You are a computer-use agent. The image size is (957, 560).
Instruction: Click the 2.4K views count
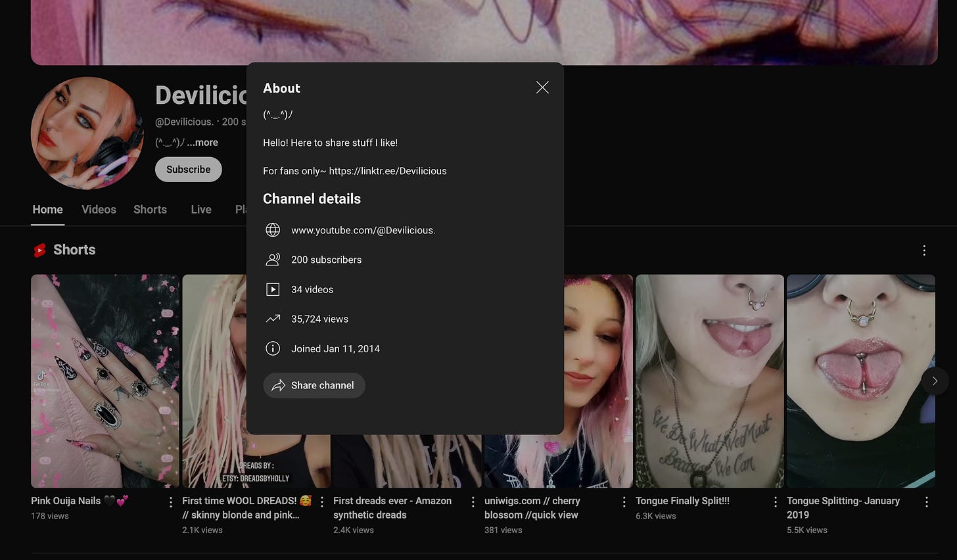[x=354, y=530]
